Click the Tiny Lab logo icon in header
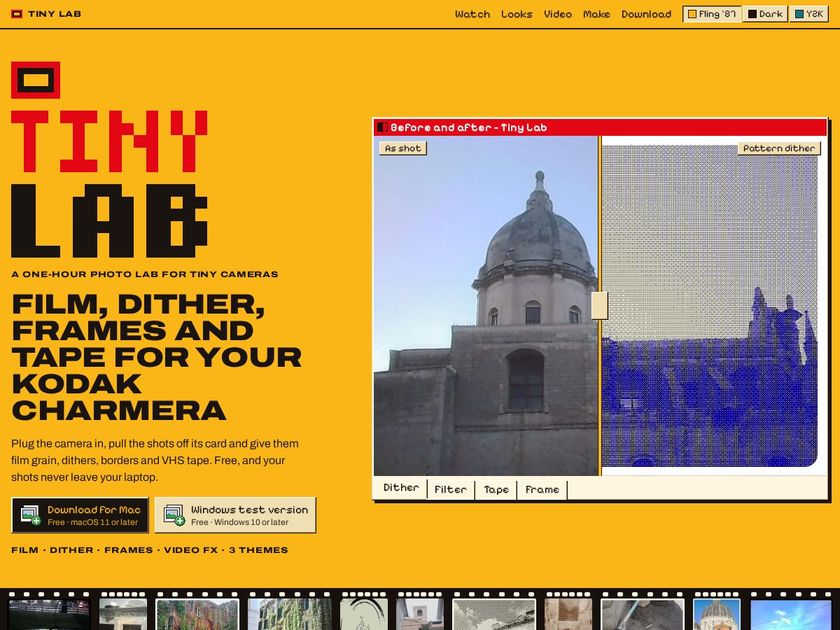Screen dimensions: 840x630 point(17,14)
